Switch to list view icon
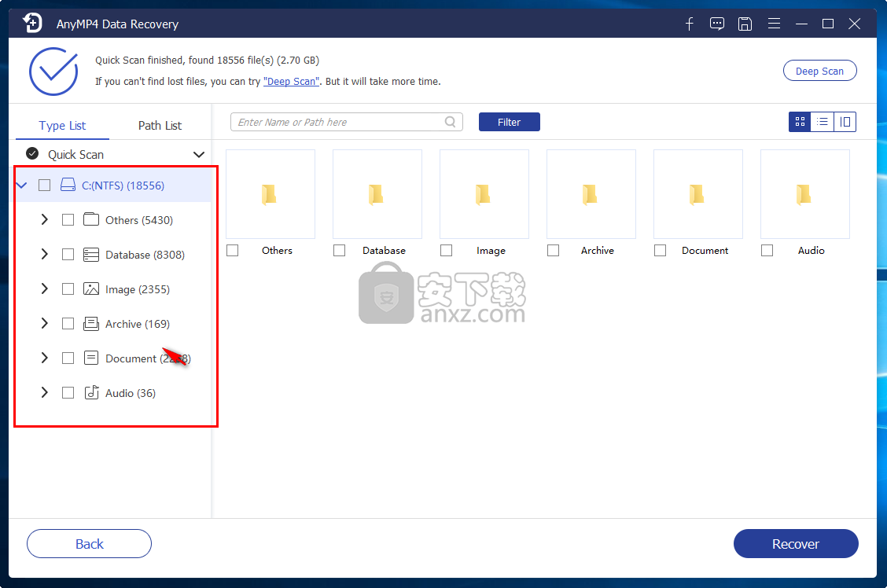Image resolution: width=887 pixels, height=588 pixels. click(822, 122)
